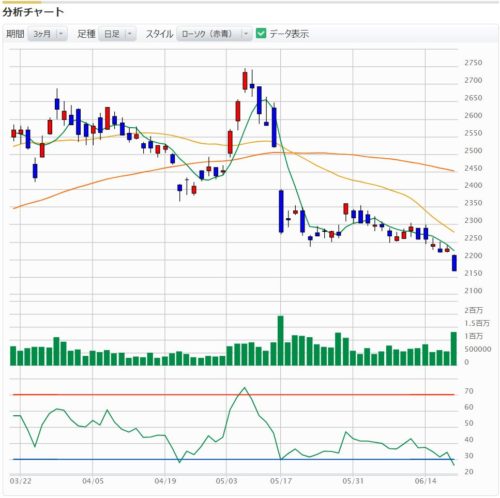
Task: Click the 03/22 date axis label
Action: (21, 481)
